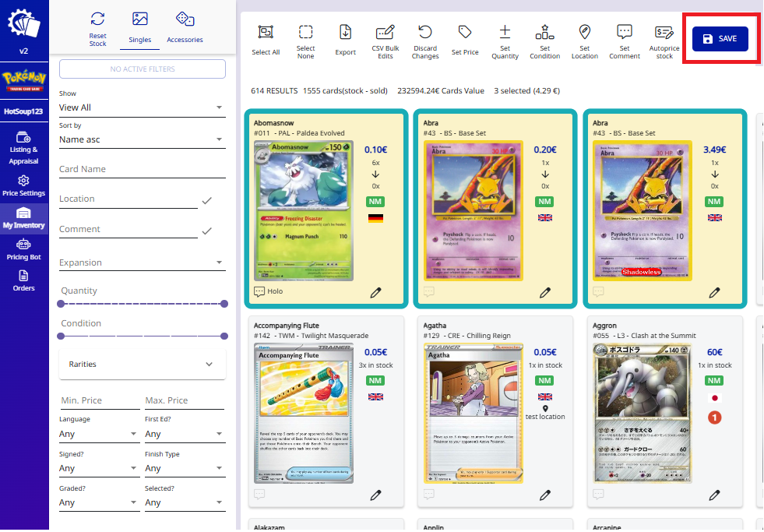Toggle the checkmark next to Location
The width and height of the screenshot is (764, 532).
(x=207, y=200)
